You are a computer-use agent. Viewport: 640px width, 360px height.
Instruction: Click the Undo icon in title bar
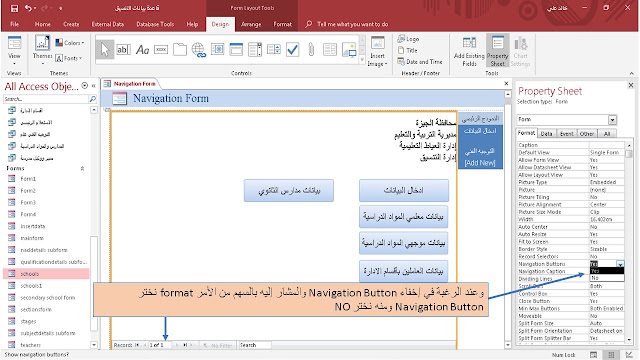coord(28,8)
